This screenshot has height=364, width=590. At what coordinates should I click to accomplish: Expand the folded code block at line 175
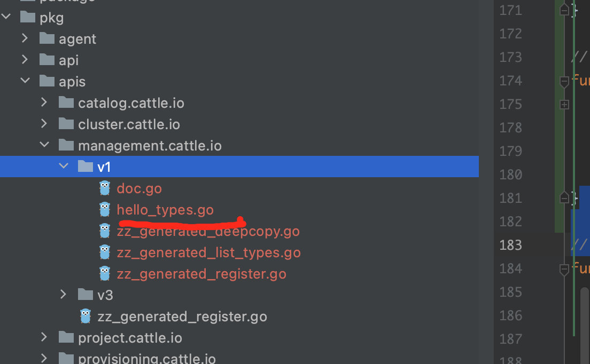coord(564,105)
